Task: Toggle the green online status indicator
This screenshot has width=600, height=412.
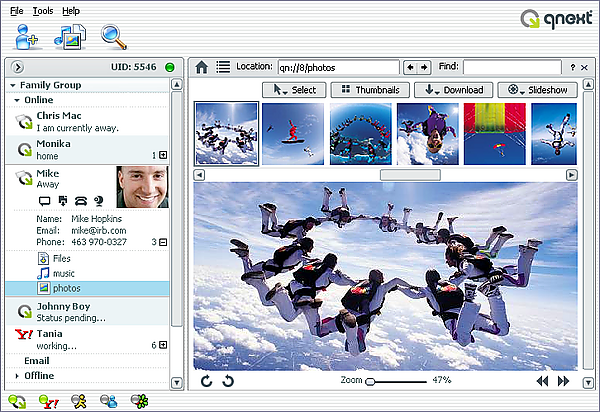Action: [170, 67]
